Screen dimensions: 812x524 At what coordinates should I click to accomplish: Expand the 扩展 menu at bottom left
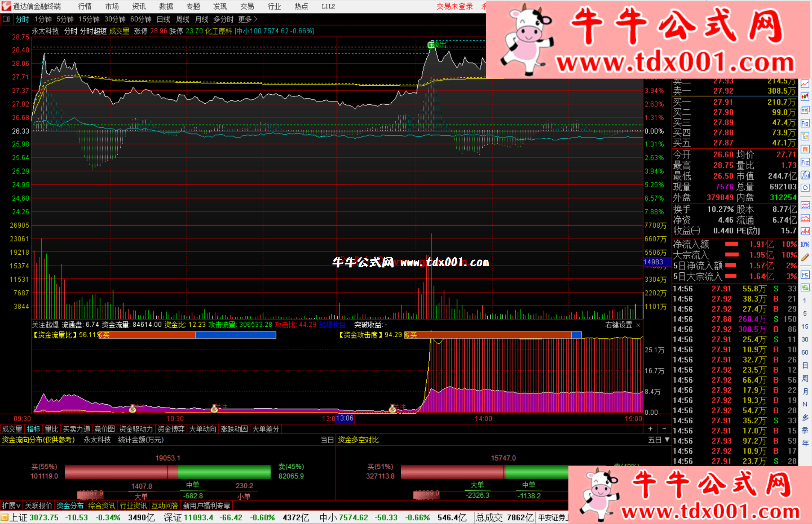pyautogui.click(x=11, y=506)
